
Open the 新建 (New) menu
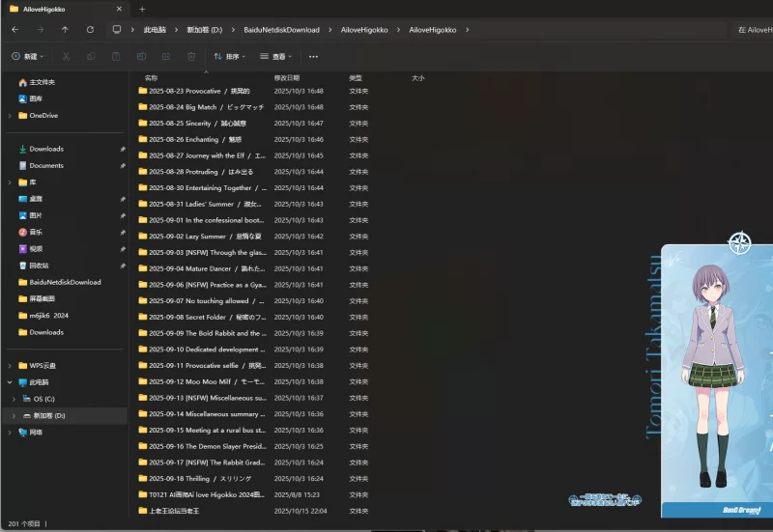pyautogui.click(x=28, y=57)
